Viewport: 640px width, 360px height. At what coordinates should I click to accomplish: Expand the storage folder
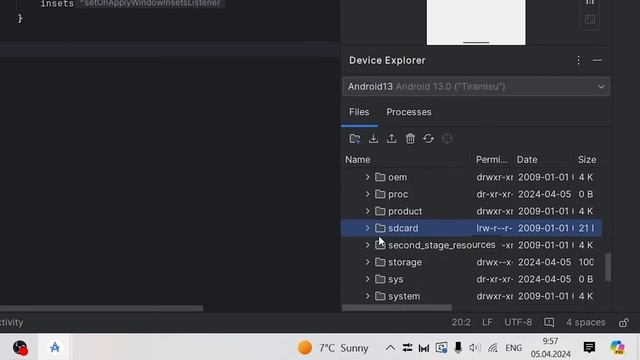pos(367,262)
